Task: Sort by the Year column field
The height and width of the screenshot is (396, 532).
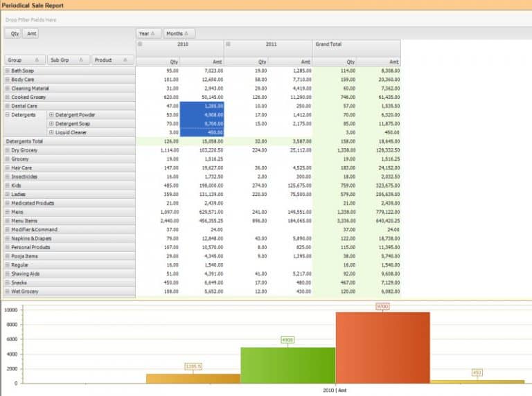Action: point(149,33)
